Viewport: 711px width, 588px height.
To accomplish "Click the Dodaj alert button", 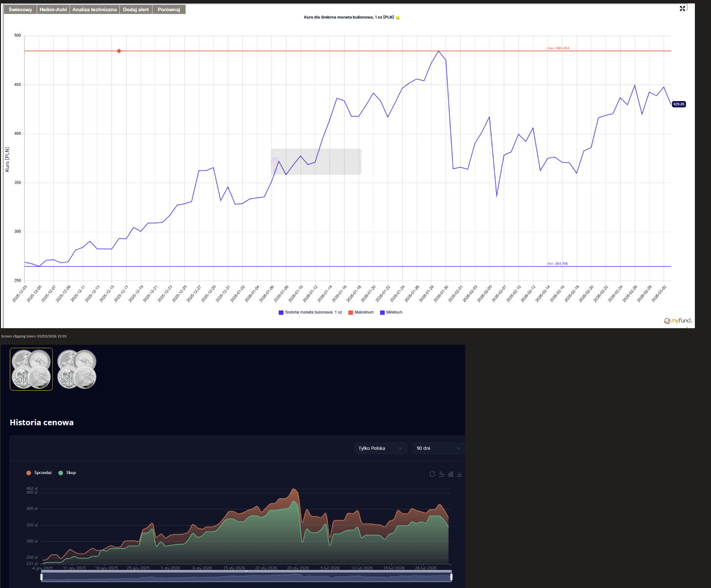I will pos(135,10).
